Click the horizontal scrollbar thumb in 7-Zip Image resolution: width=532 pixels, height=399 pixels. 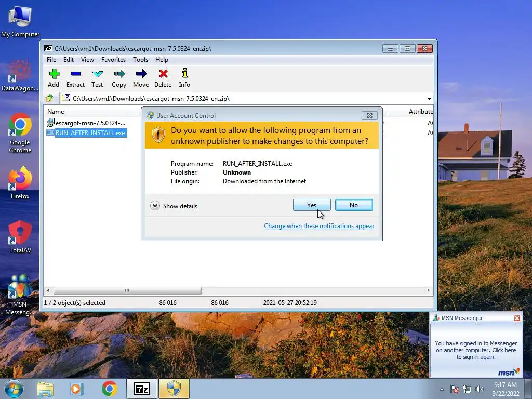tap(127, 290)
